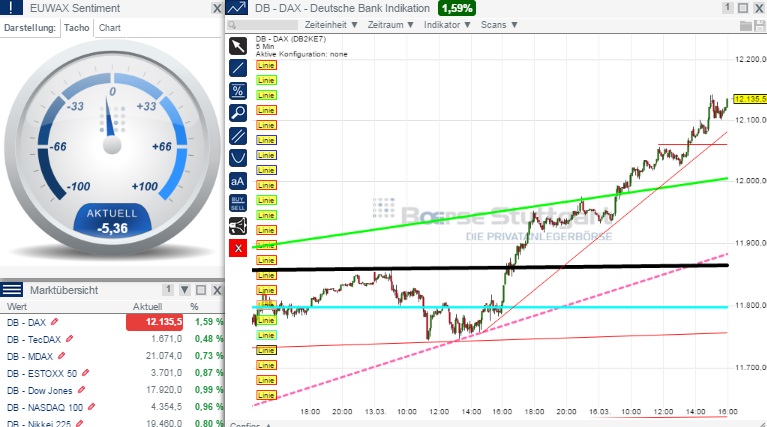Click the AKTUELL -5,36 gauge readout
Viewport: 767px width, 427px height.
(112, 222)
